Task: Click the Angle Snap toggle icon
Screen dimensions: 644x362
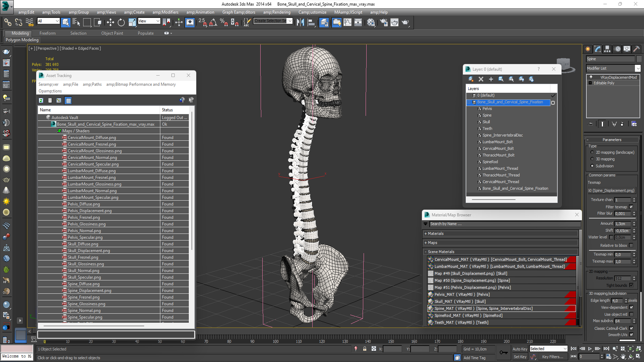Action: (213, 22)
